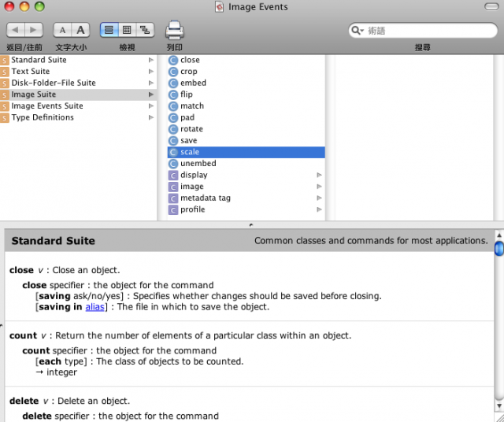Expand the profile class arrow

319,209
